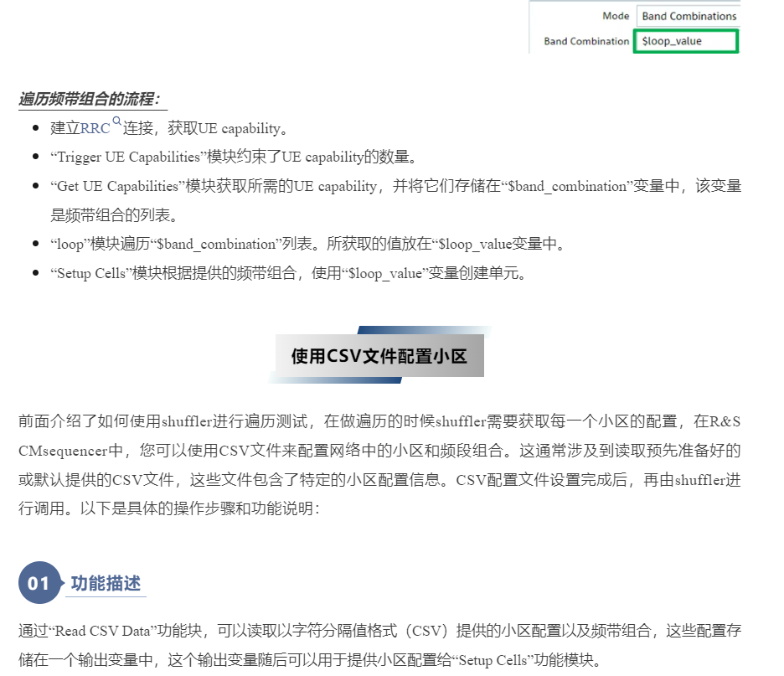Open the RRC hyperlink
This screenshot has width=784, height=676.
95,129
